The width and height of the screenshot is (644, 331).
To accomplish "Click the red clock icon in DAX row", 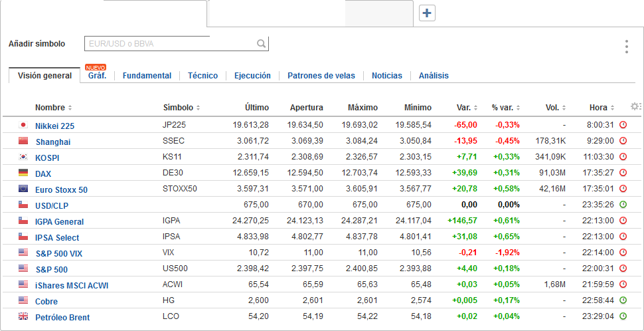I will coord(623,173).
